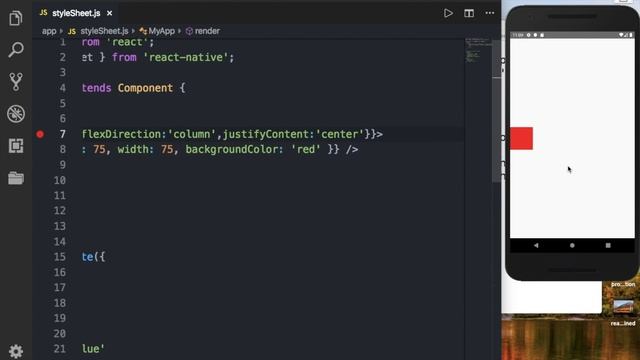Select the styleSheet.js editor tab
Image resolution: width=640 pixels, height=360 pixels.
pyautogui.click(x=76, y=13)
